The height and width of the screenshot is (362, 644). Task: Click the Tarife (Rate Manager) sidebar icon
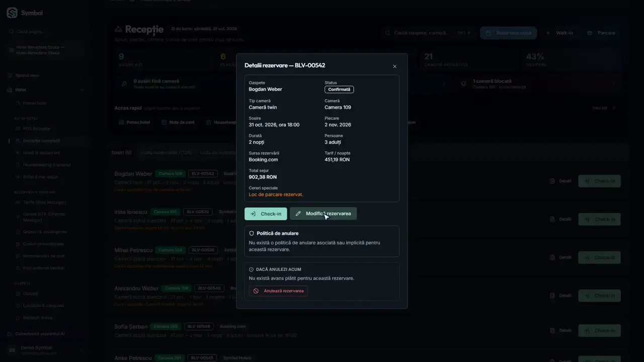coord(18,203)
